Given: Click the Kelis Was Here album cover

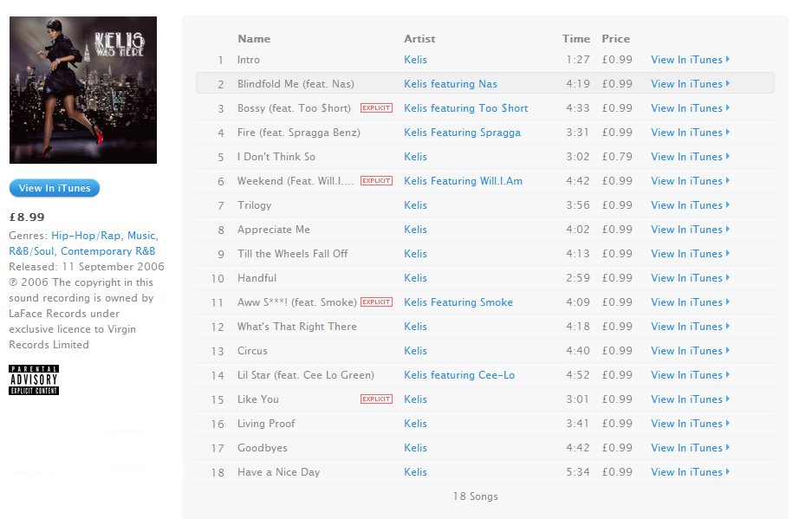Looking at the screenshot, I should (83, 90).
